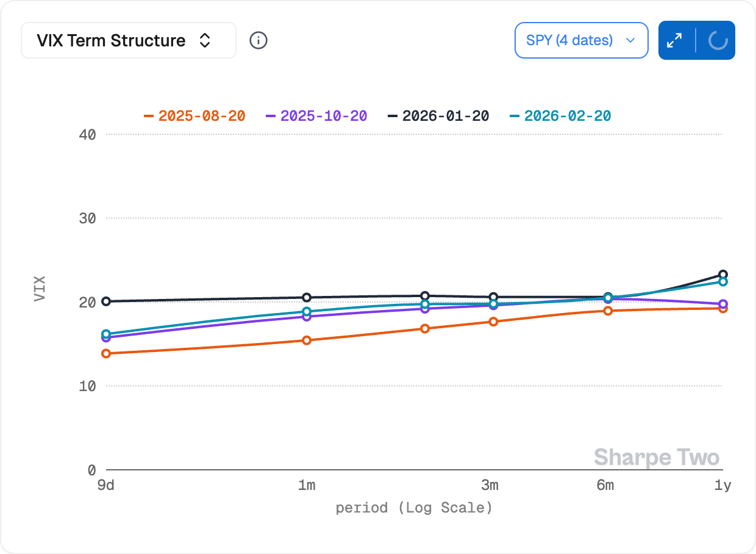Select the 2026-01-20 point at 1m
This screenshot has height=554, width=756.
pos(307,297)
